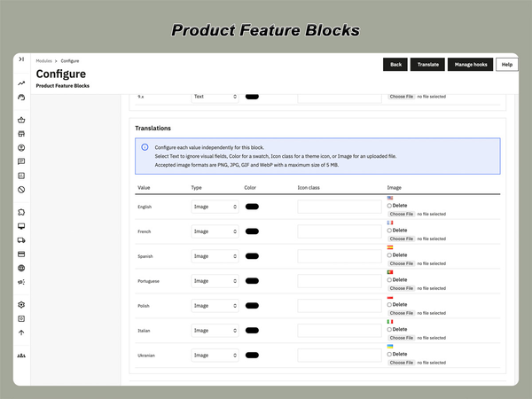Open Shipping via the truck icon
Viewport: 532px width, 399px height.
pos(21,240)
